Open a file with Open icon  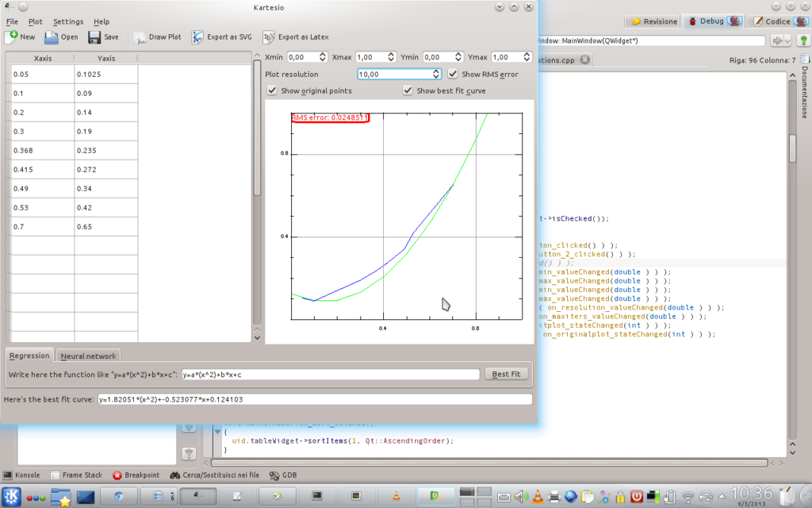(51, 37)
